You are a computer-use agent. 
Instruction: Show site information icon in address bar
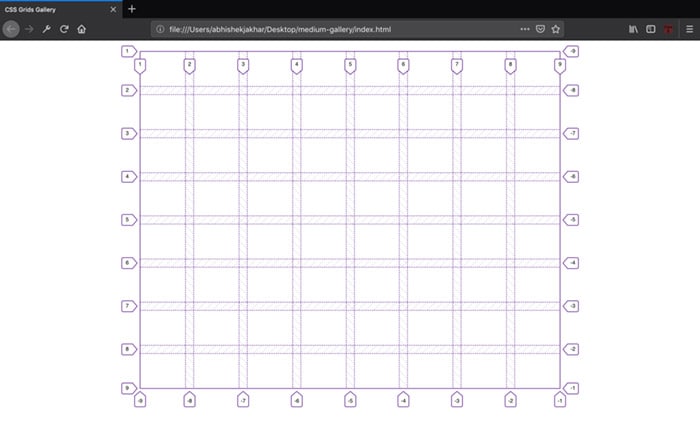(x=160, y=29)
